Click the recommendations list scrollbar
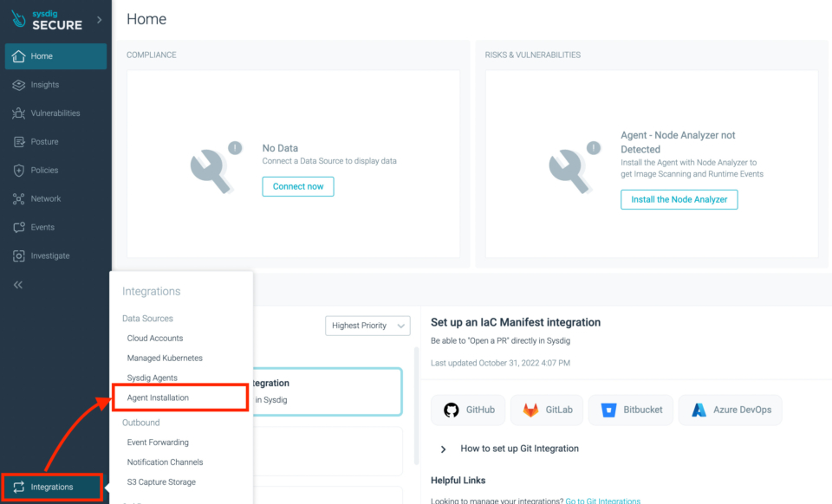 point(417,405)
